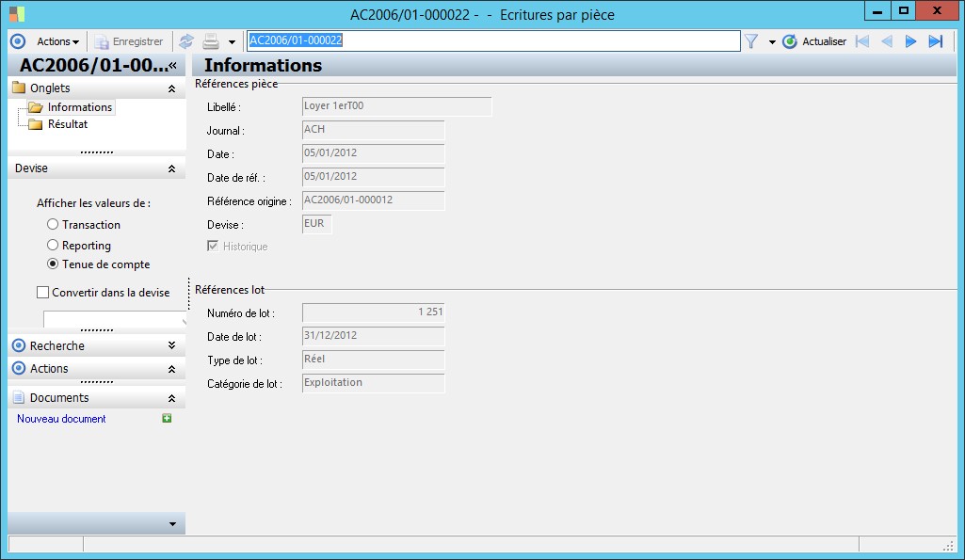Screen dimensions: 965x560
Task: Click the Onglets folder icon
Action: 19,88
